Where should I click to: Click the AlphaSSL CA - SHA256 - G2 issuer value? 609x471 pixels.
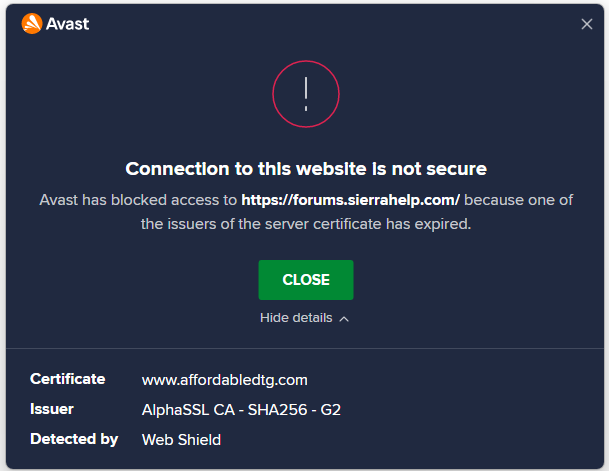[x=241, y=410]
